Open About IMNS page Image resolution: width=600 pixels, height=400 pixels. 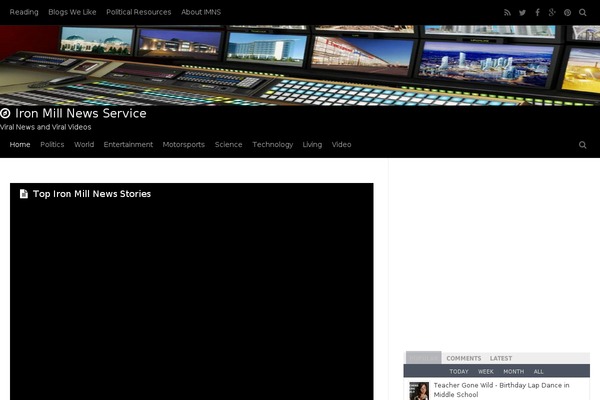tap(201, 12)
